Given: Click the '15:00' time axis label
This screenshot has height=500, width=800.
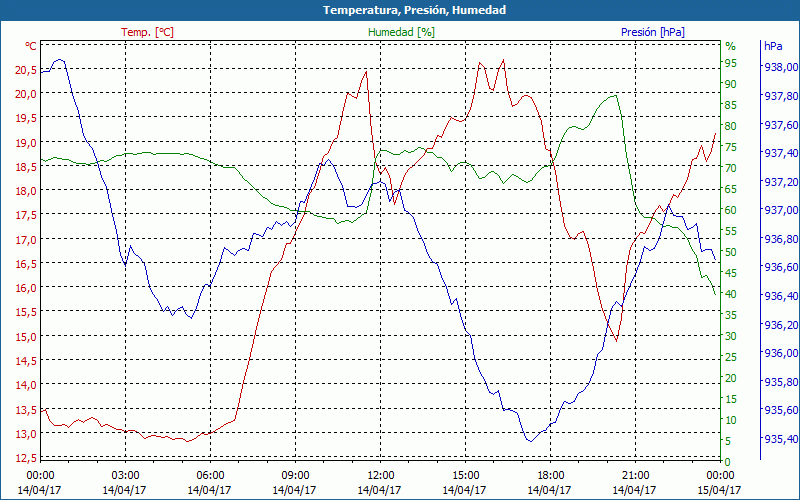Looking at the screenshot, I should (x=465, y=475).
